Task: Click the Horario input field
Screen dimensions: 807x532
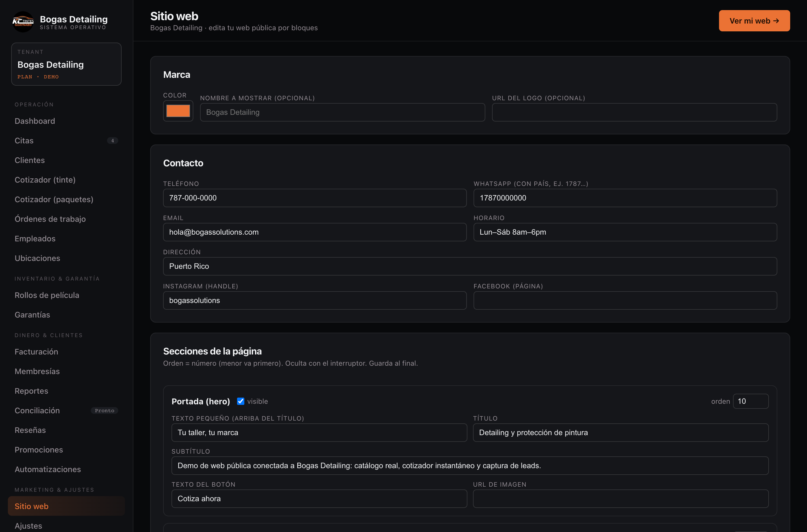Action: tap(625, 232)
